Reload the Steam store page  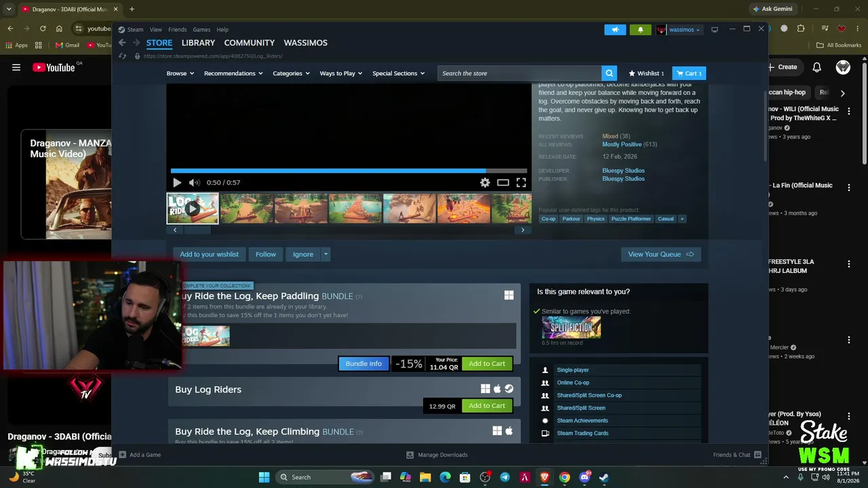pos(122,56)
